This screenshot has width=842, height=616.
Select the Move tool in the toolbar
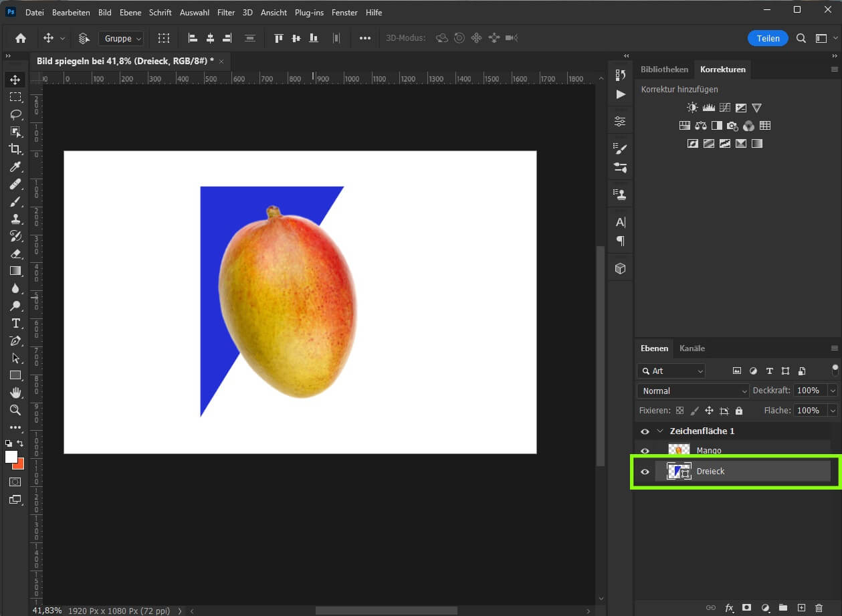(15, 79)
